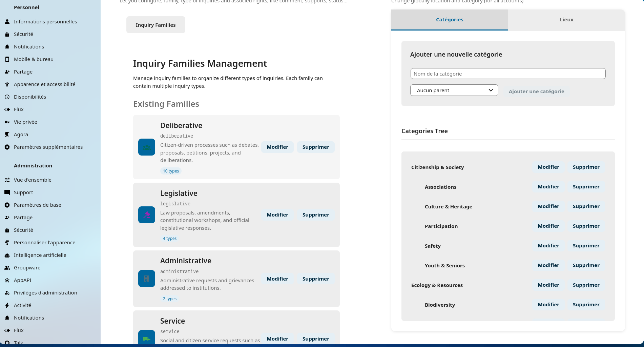This screenshot has width=644, height=347.
Task: Click the 4 types badge
Action: pyautogui.click(x=170, y=239)
